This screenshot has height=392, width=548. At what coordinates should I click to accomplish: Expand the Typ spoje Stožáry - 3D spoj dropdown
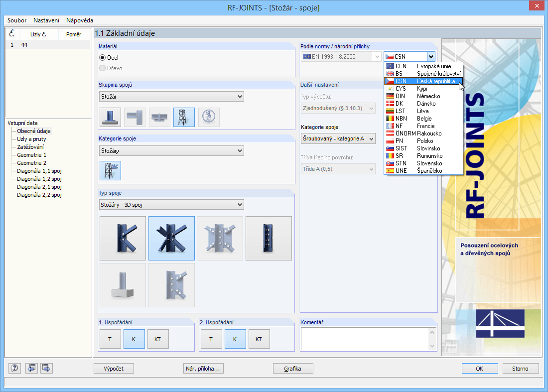coord(171,204)
